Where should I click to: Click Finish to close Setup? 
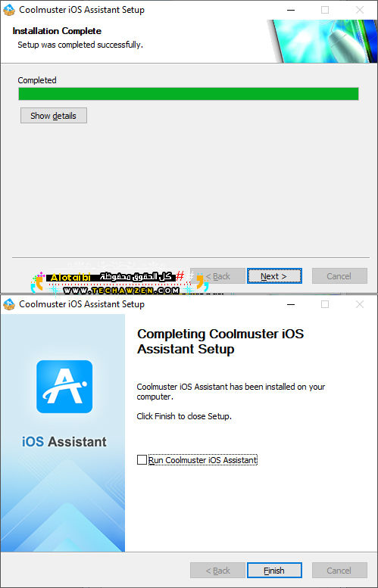[x=274, y=571]
